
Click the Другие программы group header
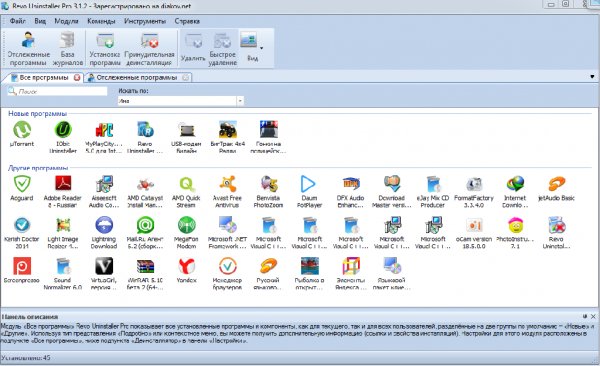pyautogui.click(x=38, y=168)
